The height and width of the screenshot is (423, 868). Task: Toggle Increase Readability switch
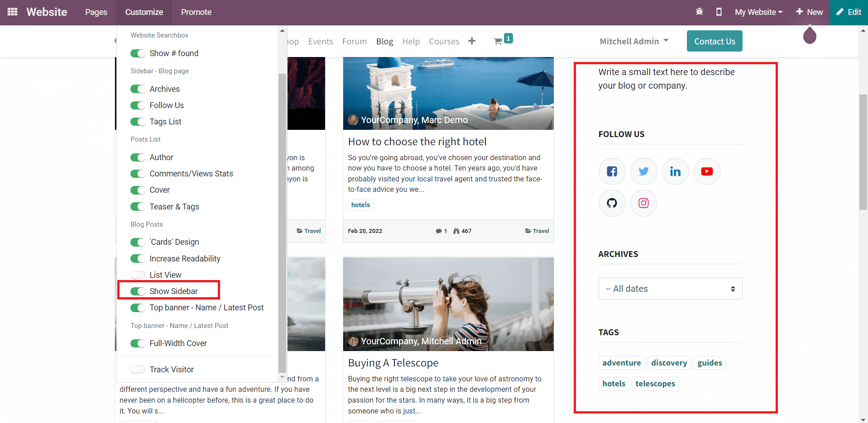(x=138, y=259)
